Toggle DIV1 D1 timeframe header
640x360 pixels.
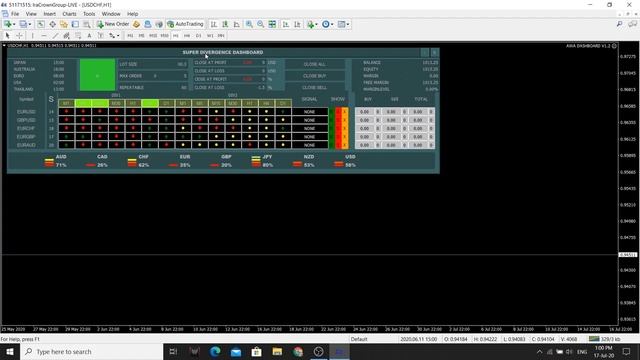point(166,104)
